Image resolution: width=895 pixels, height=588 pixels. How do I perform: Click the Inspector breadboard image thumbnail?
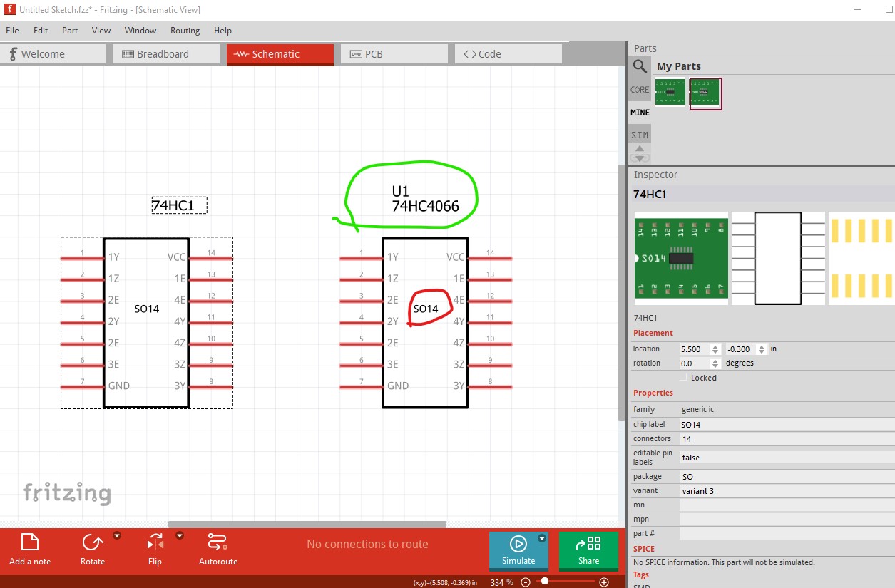(x=681, y=258)
